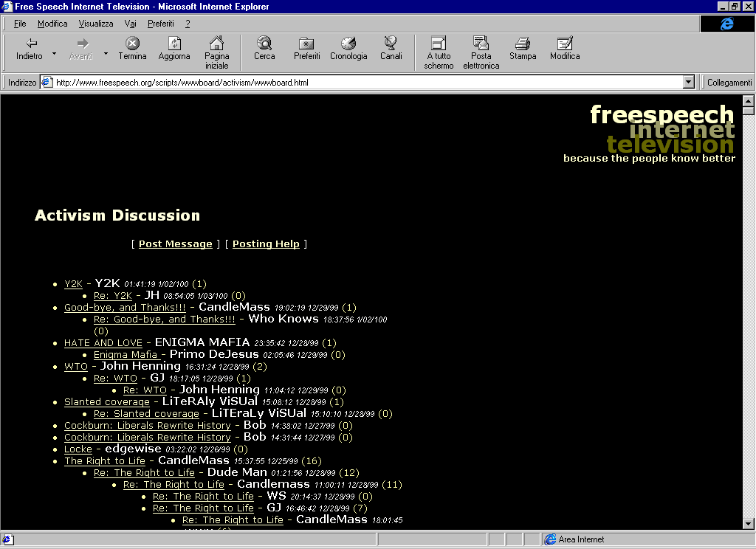This screenshot has height=549, width=756.
Task: Open the Y2K thread link
Action: coord(73,284)
